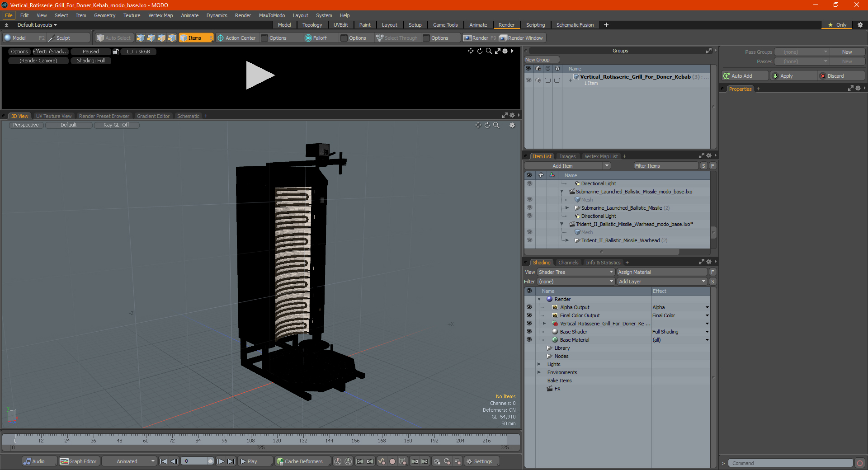Select the Materials selection mode icon

pyautogui.click(x=172, y=38)
